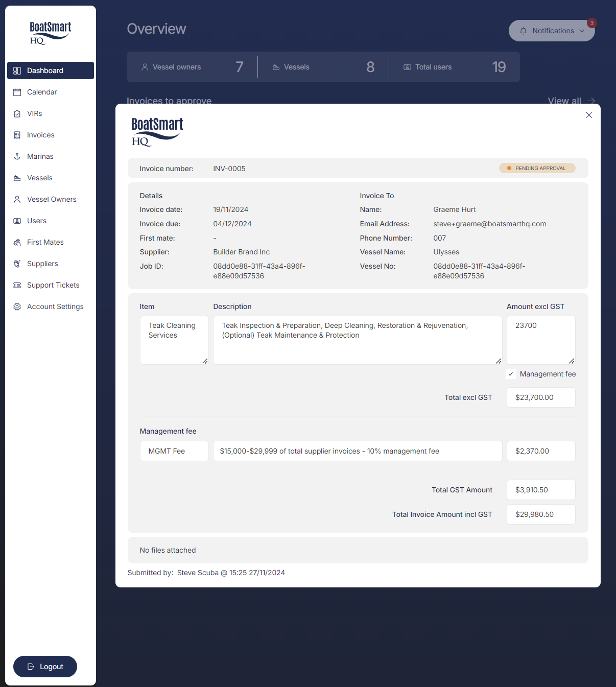Click the supplier Builder Brand Inc
This screenshot has height=687, width=616.
[242, 252]
